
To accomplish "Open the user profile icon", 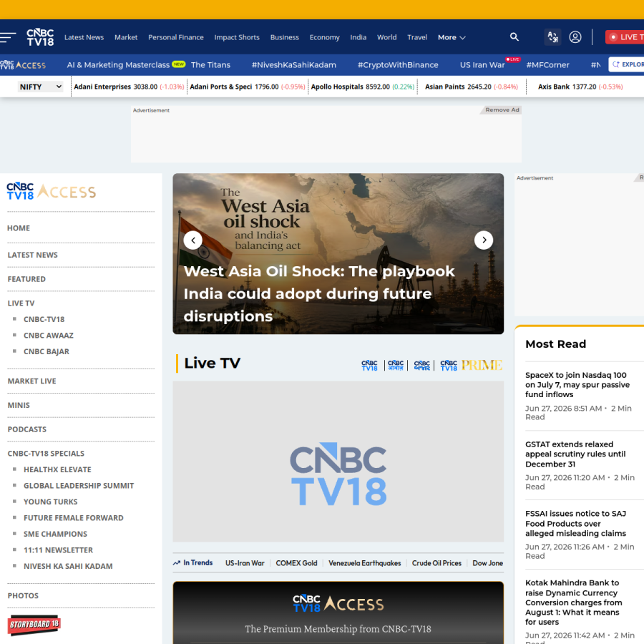I will (575, 37).
